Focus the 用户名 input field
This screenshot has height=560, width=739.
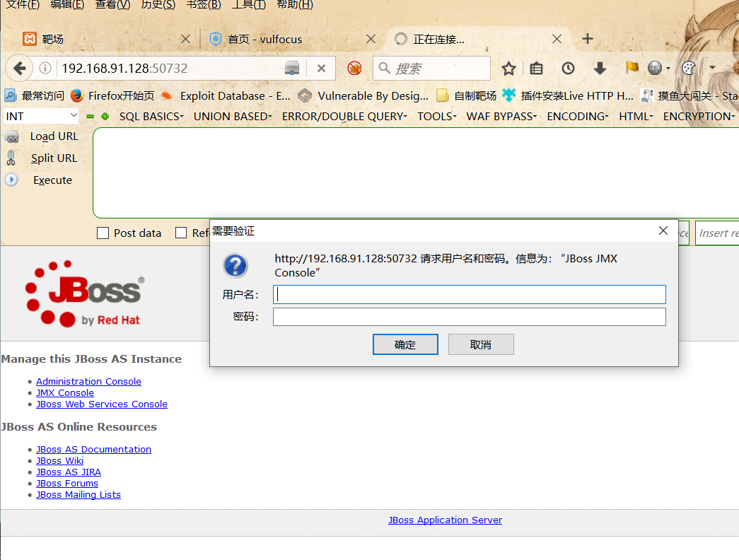pos(470,295)
